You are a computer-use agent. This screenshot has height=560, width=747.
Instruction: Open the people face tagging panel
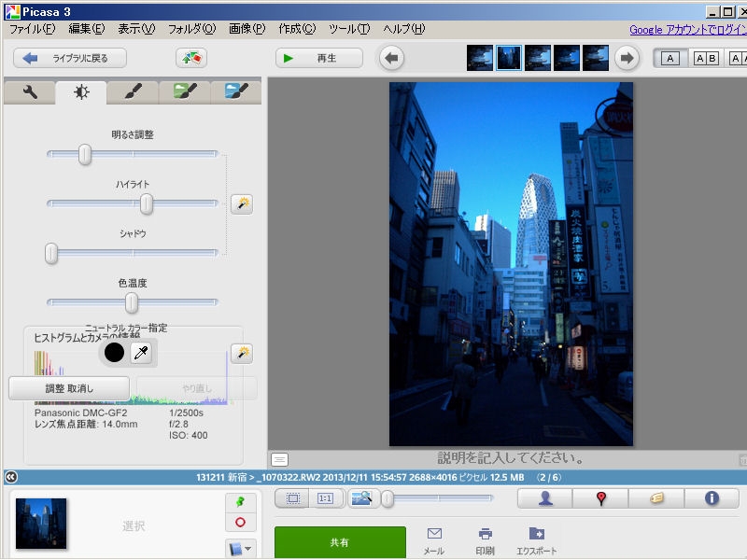(545, 498)
